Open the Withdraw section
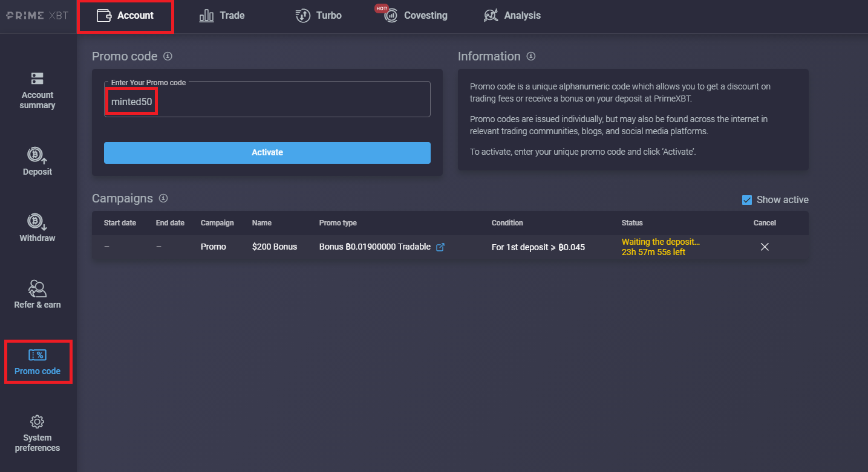 [x=38, y=228]
